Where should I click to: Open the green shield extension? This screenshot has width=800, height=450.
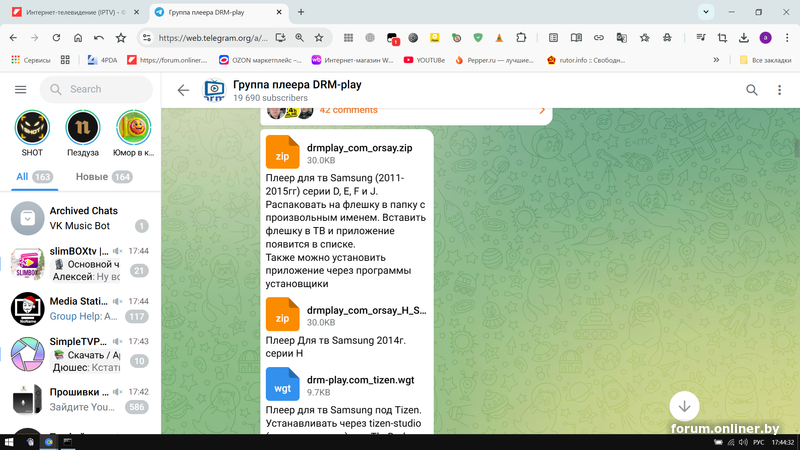pyautogui.click(x=478, y=38)
